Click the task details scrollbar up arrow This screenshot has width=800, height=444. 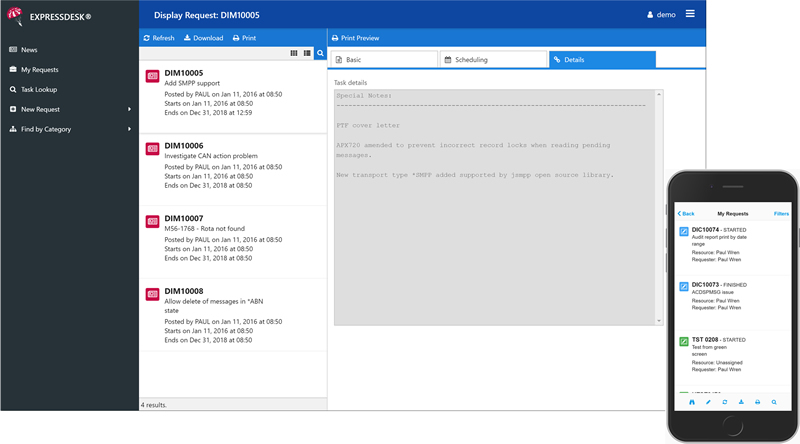(x=659, y=94)
